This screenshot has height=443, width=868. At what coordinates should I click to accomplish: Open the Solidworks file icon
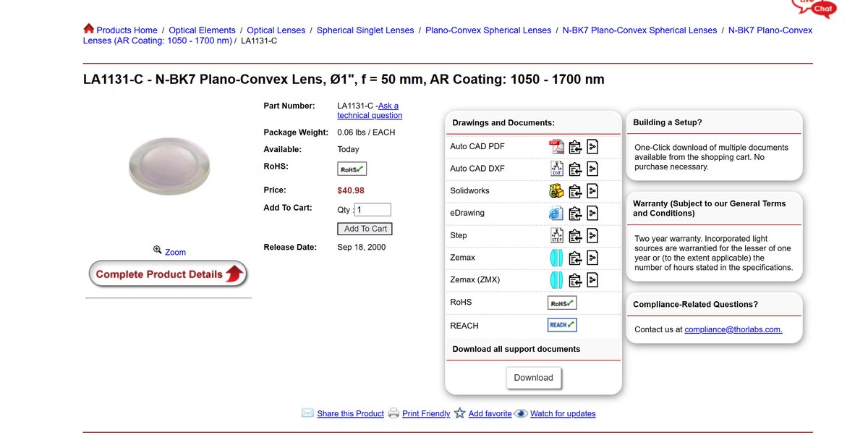[x=556, y=191]
